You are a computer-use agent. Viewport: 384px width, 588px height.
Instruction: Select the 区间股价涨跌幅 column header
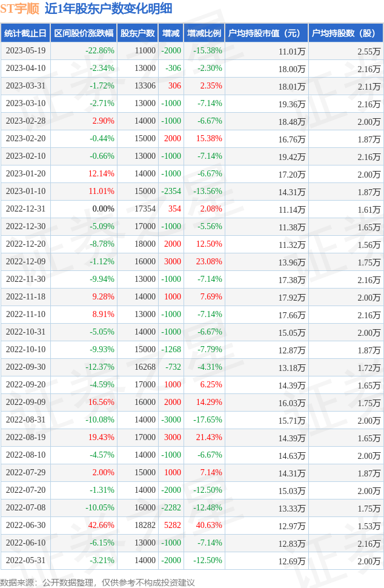coord(84,33)
